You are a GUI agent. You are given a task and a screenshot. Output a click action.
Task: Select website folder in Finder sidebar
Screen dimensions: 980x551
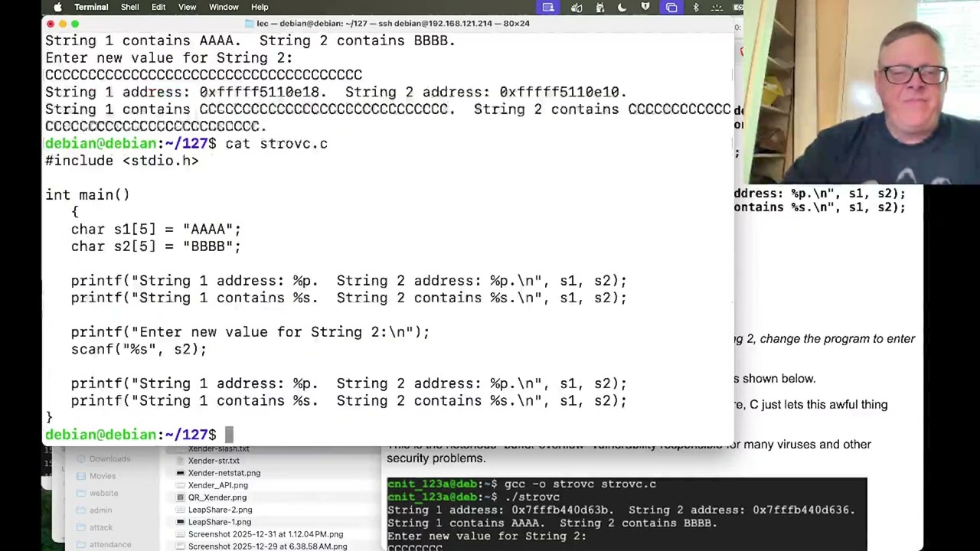tap(103, 493)
